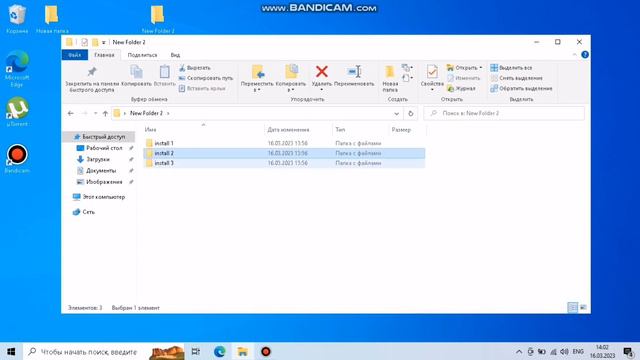
Task: Click the Back navigation arrow
Action: click(x=71, y=113)
